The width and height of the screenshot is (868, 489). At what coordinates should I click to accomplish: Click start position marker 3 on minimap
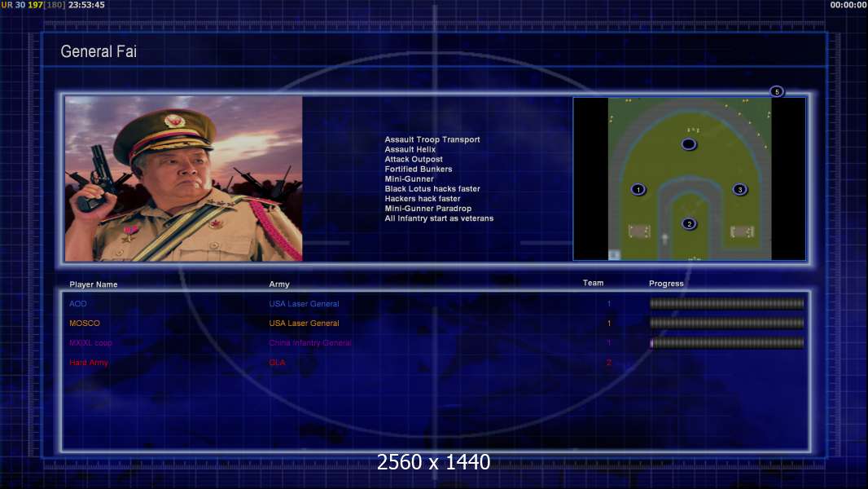click(740, 189)
